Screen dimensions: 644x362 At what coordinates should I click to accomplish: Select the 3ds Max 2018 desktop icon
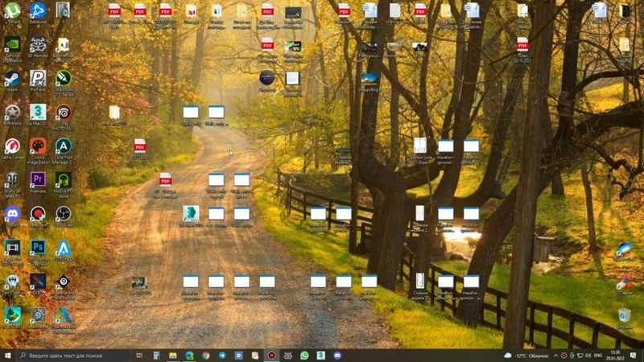(x=38, y=114)
